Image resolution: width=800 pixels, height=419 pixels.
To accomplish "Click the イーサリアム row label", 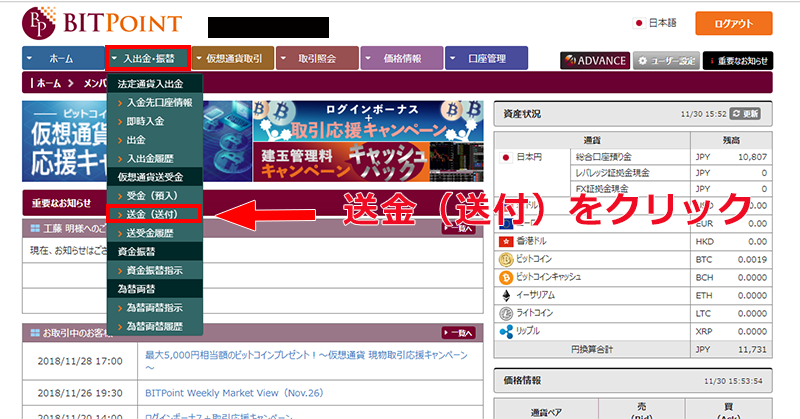I will pyautogui.click(x=535, y=295).
